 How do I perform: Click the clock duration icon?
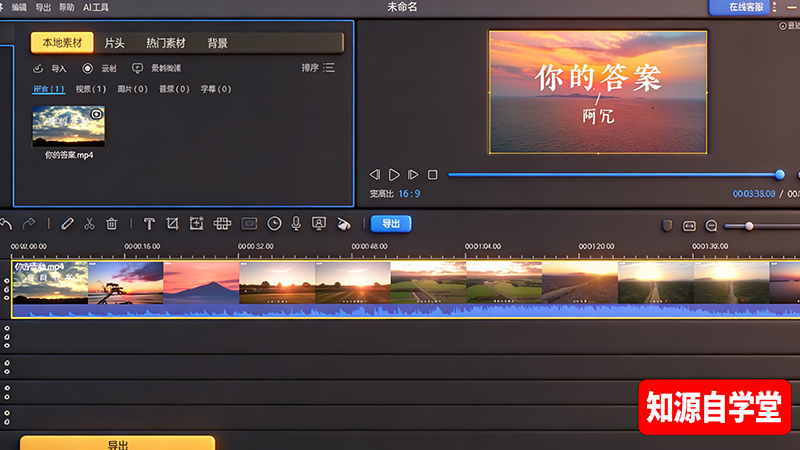click(x=274, y=223)
